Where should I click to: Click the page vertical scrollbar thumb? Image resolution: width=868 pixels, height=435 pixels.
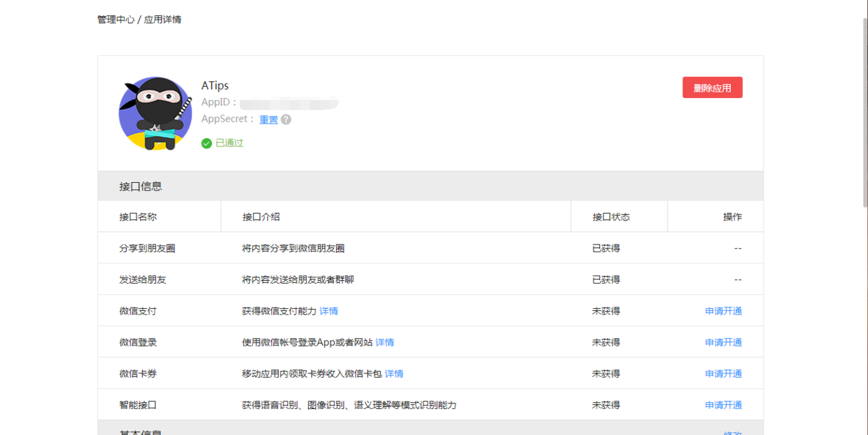pos(865,112)
